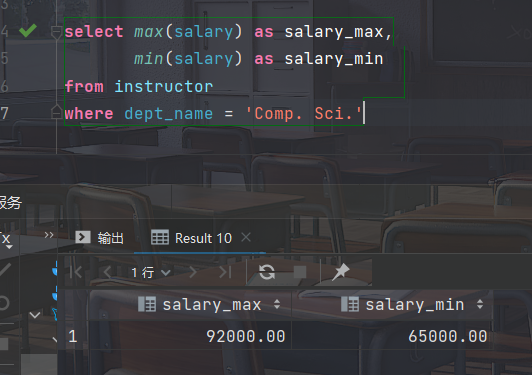Viewport: 532px width, 375px height.
Task: Collapse the select statement fold marker
Action: [56, 32]
